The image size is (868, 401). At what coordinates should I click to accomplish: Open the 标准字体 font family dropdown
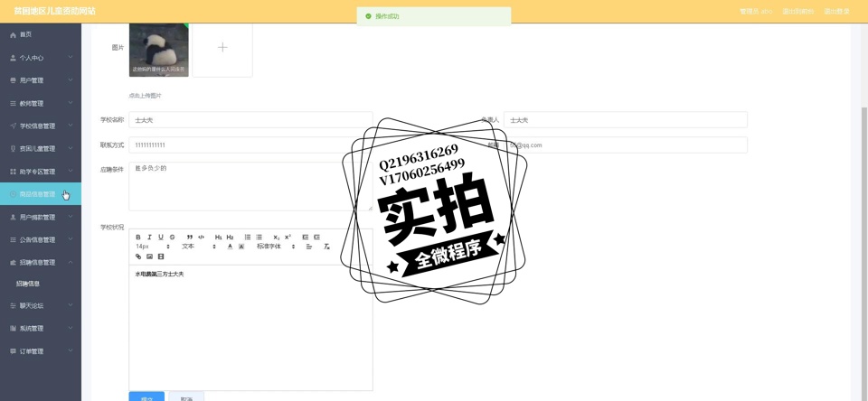[x=275, y=247]
